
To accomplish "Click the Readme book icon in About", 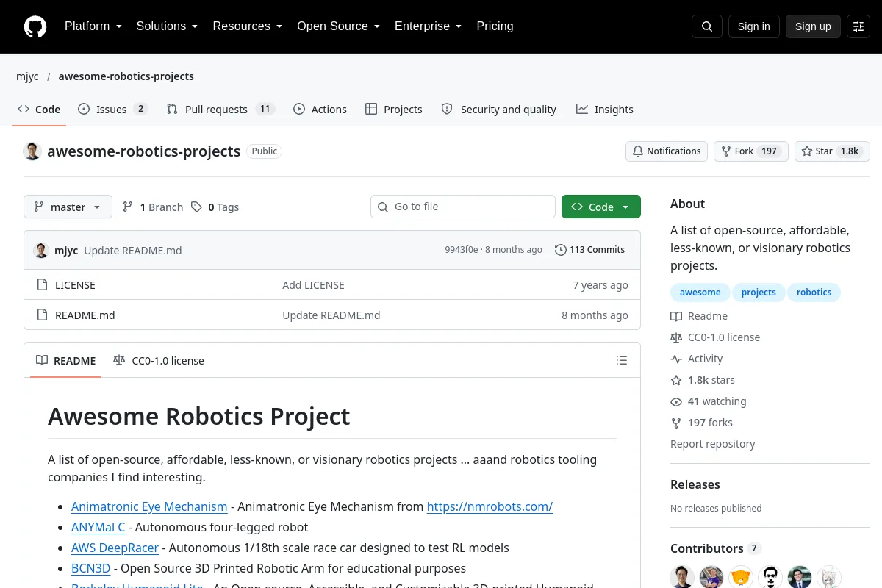I will (x=676, y=316).
